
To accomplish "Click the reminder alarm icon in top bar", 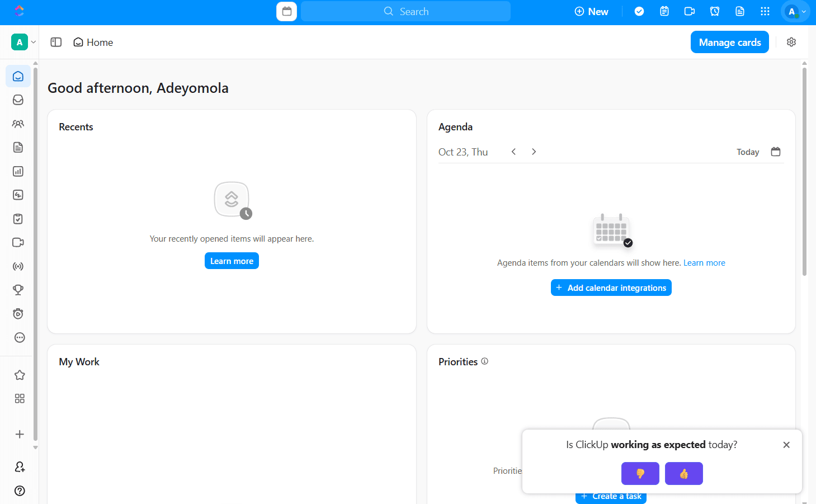I will click(714, 11).
